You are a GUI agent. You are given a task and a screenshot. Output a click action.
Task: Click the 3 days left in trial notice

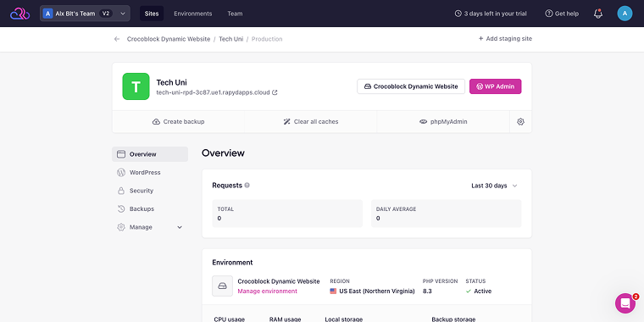pyautogui.click(x=491, y=14)
